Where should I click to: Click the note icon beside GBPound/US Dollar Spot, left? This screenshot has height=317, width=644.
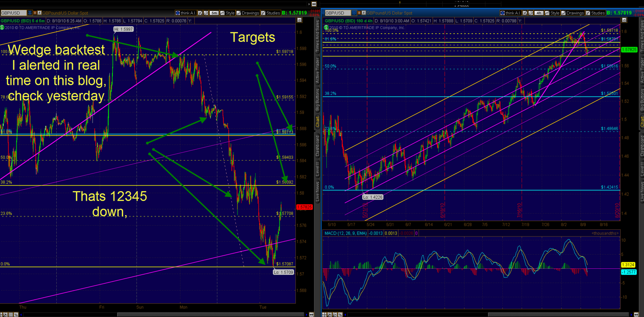pyautogui.click(x=39, y=13)
